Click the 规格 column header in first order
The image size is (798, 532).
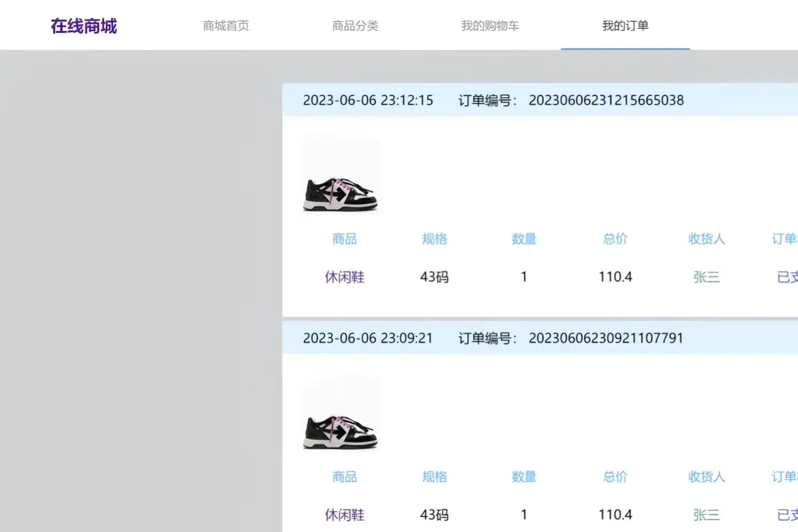434,239
